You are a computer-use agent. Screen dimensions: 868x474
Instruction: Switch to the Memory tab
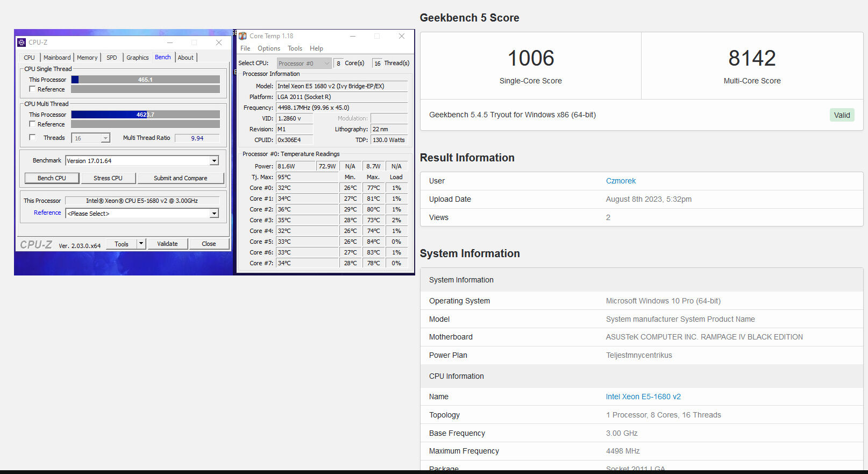[87, 58]
